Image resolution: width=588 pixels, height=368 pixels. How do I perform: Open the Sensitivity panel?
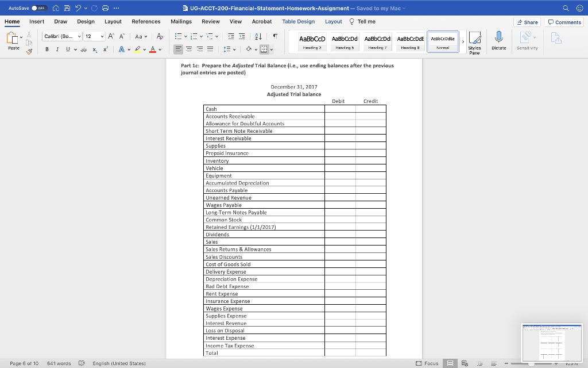[528, 39]
